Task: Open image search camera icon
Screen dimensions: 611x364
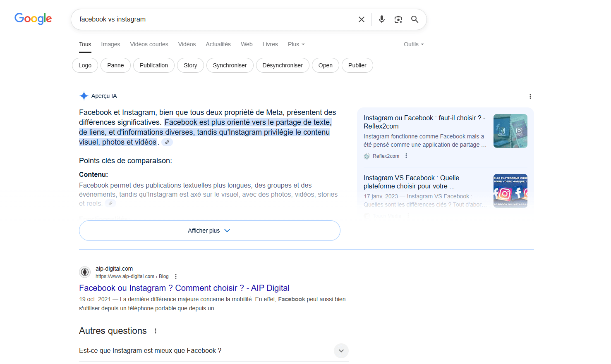Action: tap(398, 19)
